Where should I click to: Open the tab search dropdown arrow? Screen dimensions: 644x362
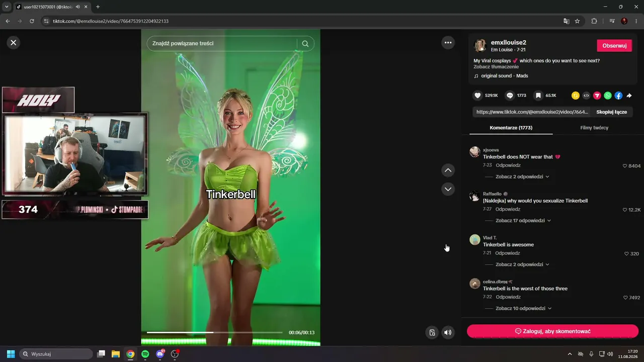[x=7, y=7]
